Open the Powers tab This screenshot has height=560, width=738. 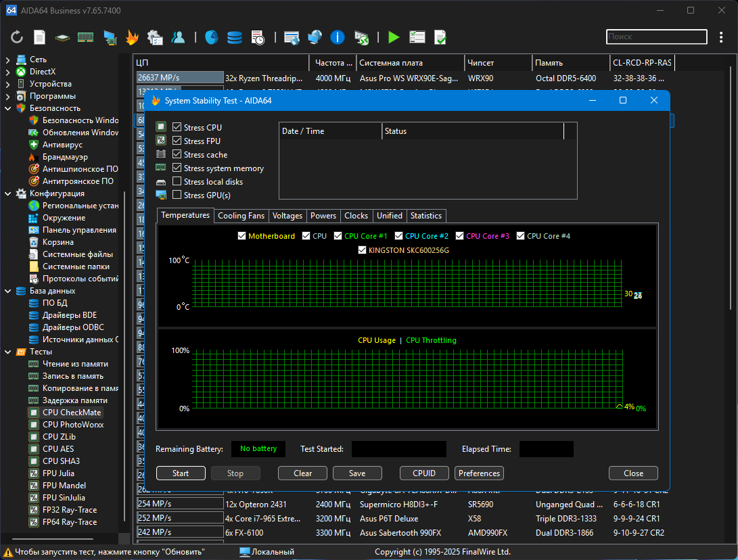(323, 216)
